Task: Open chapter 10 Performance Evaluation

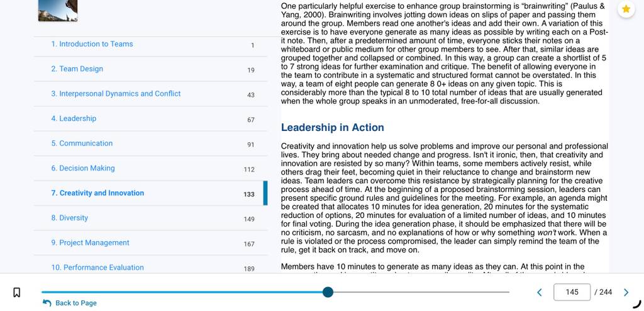Action: pyautogui.click(x=151, y=268)
